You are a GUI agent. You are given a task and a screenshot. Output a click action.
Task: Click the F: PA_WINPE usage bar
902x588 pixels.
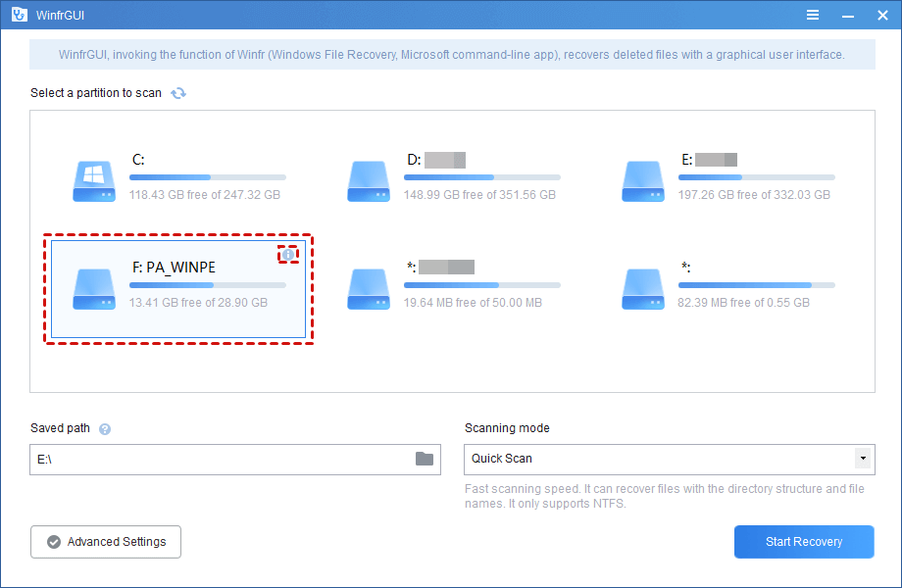click(x=208, y=285)
